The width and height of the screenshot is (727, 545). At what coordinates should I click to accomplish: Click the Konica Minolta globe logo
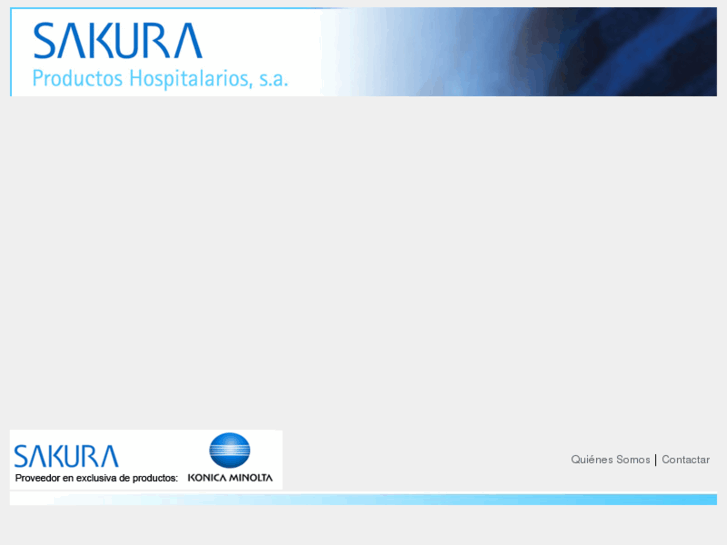tap(230, 450)
